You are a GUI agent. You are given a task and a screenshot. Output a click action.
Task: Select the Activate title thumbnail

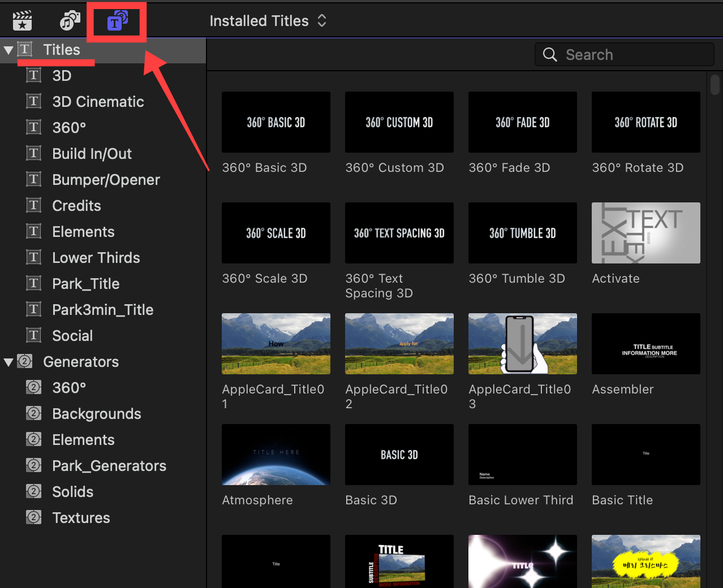(x=646, y=233)
